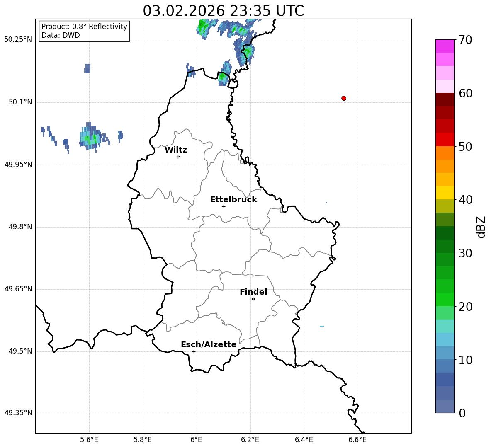Screen dimensions: 491x448
Task: Click the 50.1°N latitude label
Action: [20, 102]
